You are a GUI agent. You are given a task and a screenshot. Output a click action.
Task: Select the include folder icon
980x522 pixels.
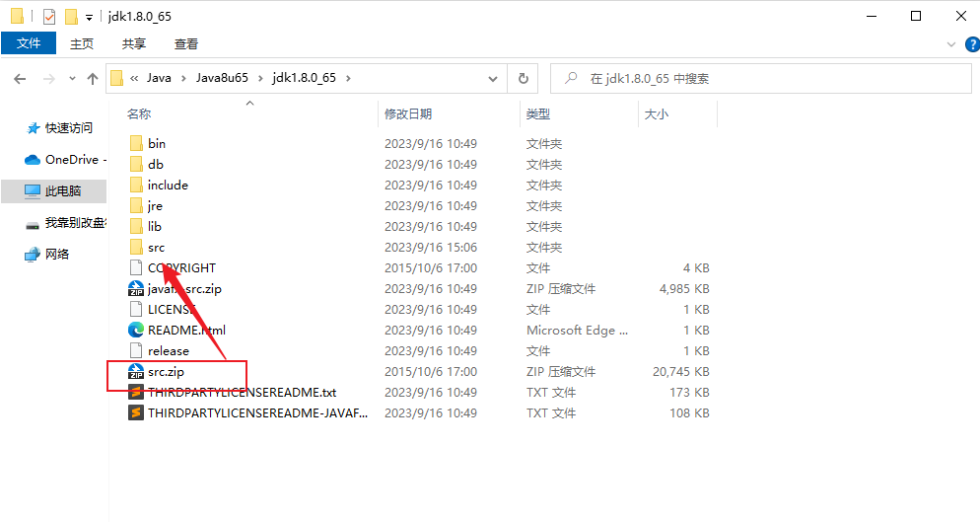click(136, 185)
